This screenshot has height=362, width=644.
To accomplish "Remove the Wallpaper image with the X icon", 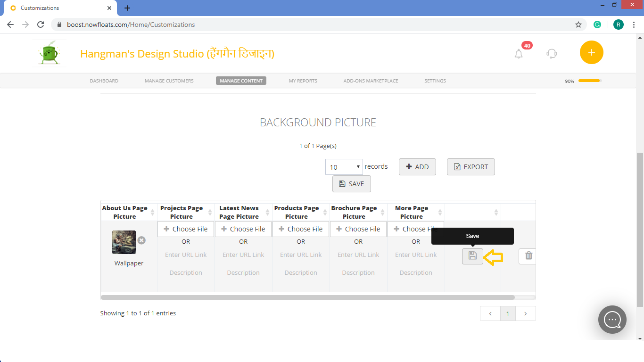I will [141, 240].
